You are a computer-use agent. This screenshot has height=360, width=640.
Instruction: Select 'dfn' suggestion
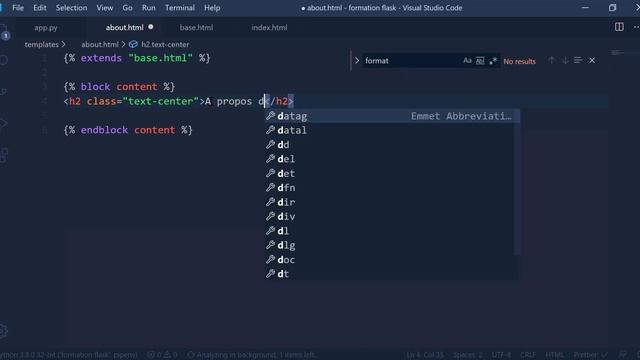click(x=390, y=188)
